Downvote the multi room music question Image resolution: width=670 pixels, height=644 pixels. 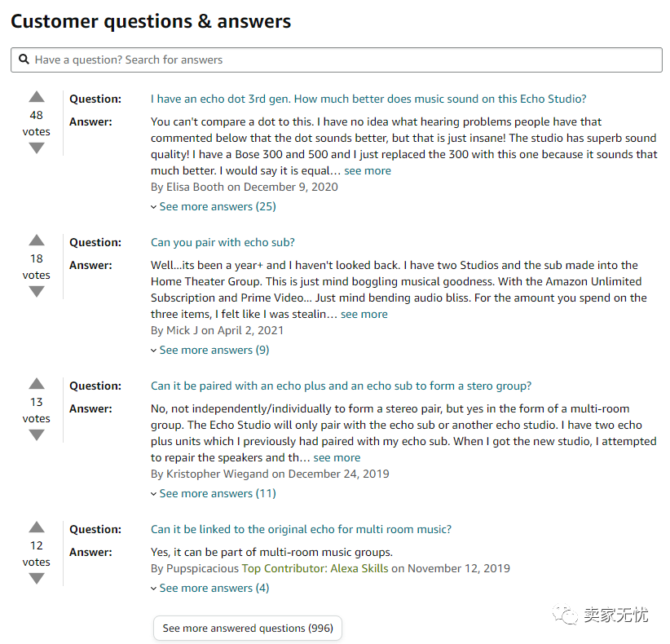pyautogui.click(x=37, y=579)
